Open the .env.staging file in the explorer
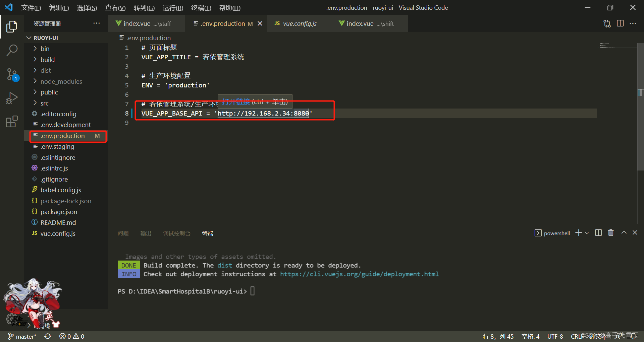The image size is (644, 342). (x=58, y=146)
